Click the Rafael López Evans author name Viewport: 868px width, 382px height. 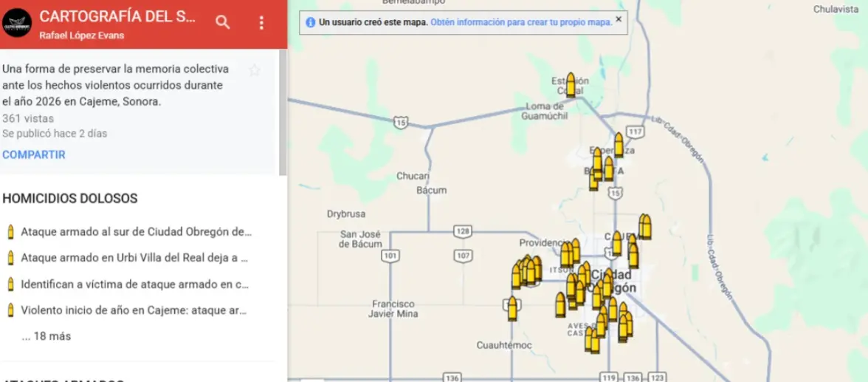pyautogui.click(x=81, y=35)
